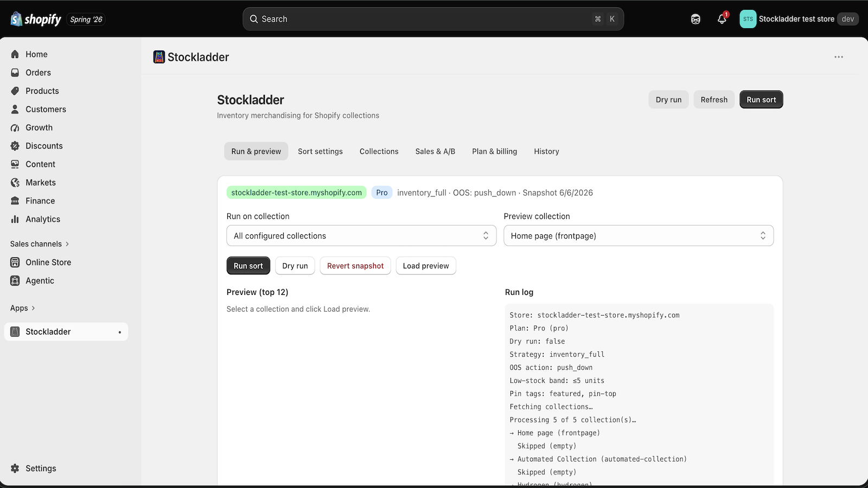This screenshot has width=868, height=488.
Task: Open the Sales & A/B tab
Action: coord(435,151)
